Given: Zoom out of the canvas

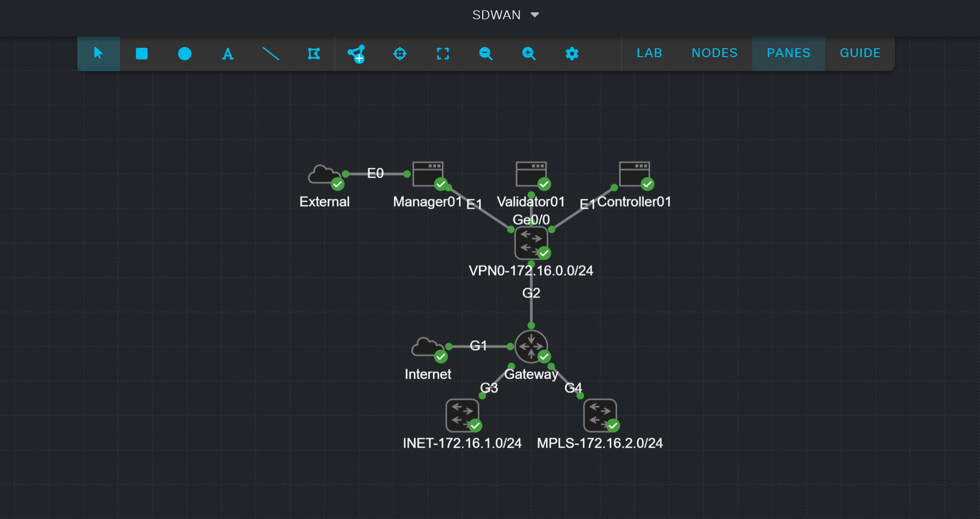Looking at the screenshot, I should point(486,53).
